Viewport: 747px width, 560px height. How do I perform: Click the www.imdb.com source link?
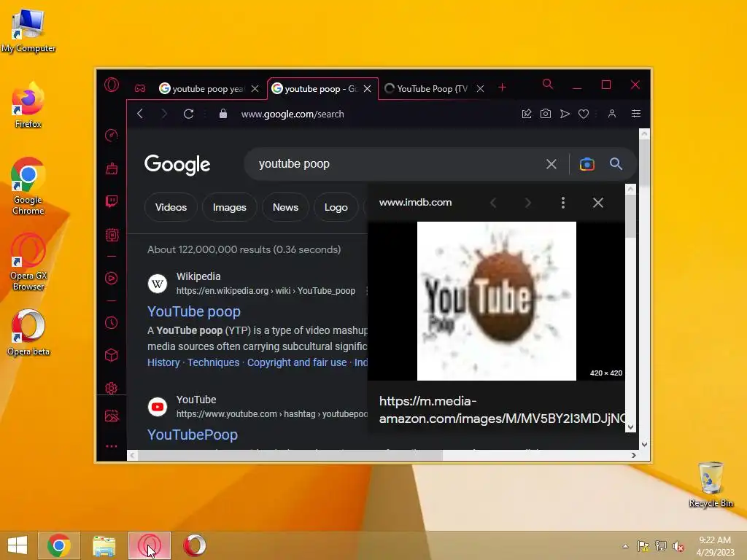tap(415, 203)
